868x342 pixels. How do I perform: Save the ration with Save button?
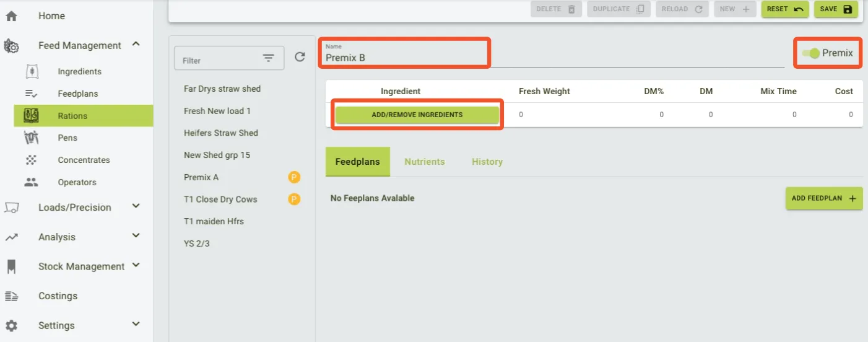click(836, 9)
